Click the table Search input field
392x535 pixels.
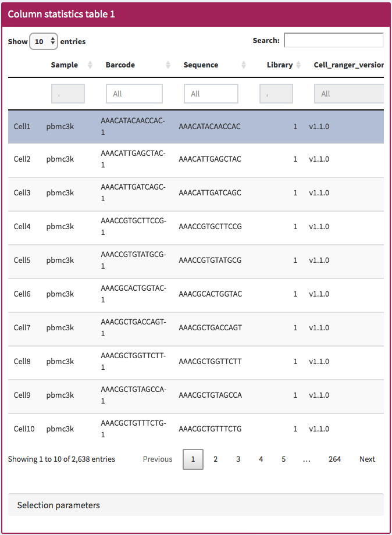333,41
